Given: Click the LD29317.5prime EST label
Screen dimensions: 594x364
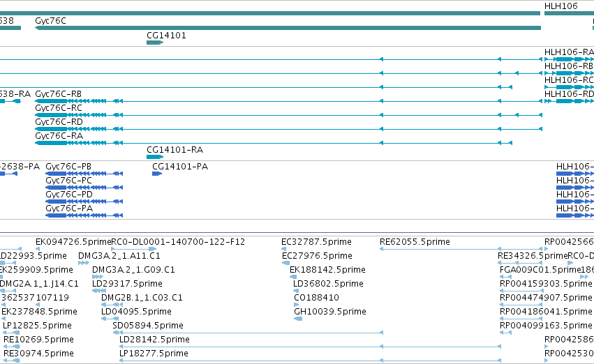Looking at the screenshot, I should click(x=127, y=285).
